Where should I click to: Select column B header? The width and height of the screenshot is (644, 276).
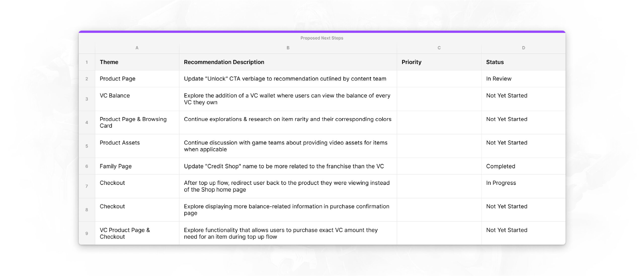[288, 48]
